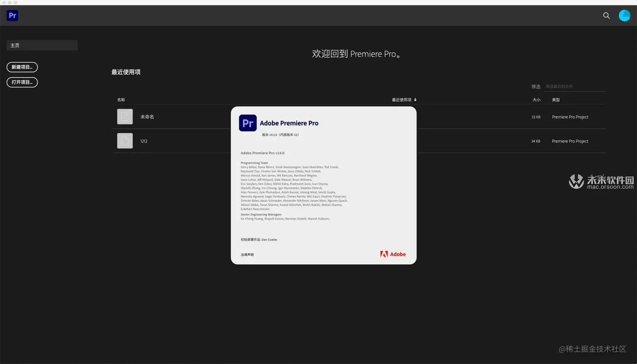Image resolution: width=637 pixels, height=364 pixels.
Task: Click the Pr icon in the About dialog
Action: [248, 123]
